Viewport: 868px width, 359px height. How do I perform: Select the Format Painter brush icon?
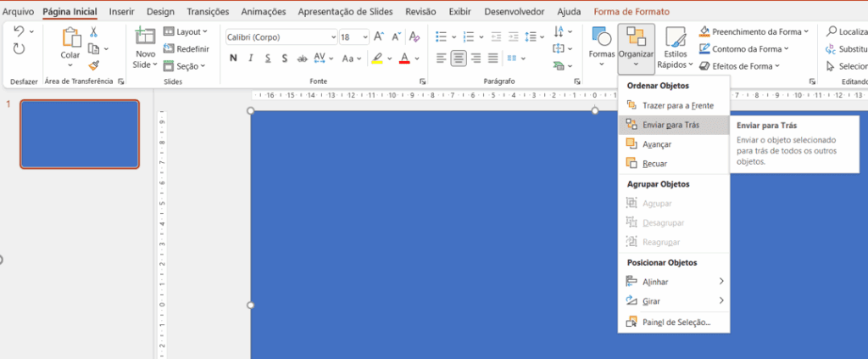[94, 65]
